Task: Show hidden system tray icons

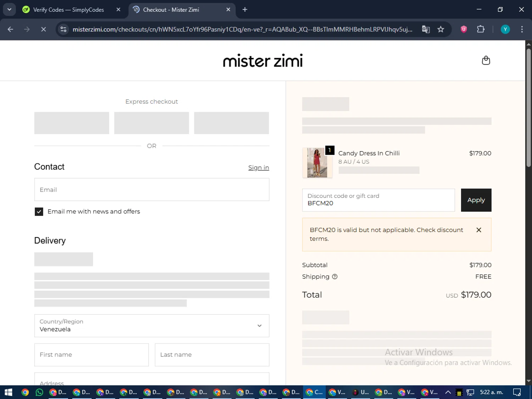Action: pos(448,392)
